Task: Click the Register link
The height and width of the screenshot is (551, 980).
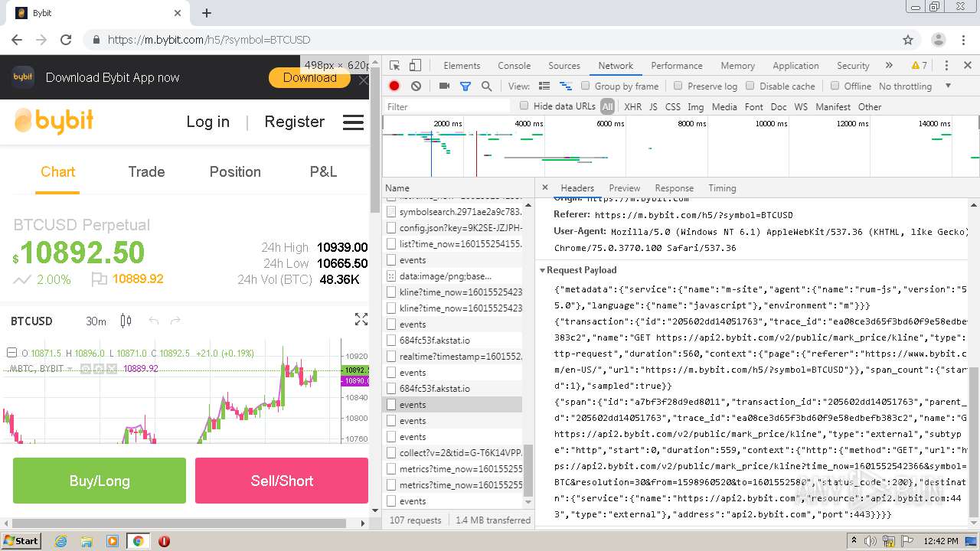Action: pyautogui.click(x=294, y=122)
